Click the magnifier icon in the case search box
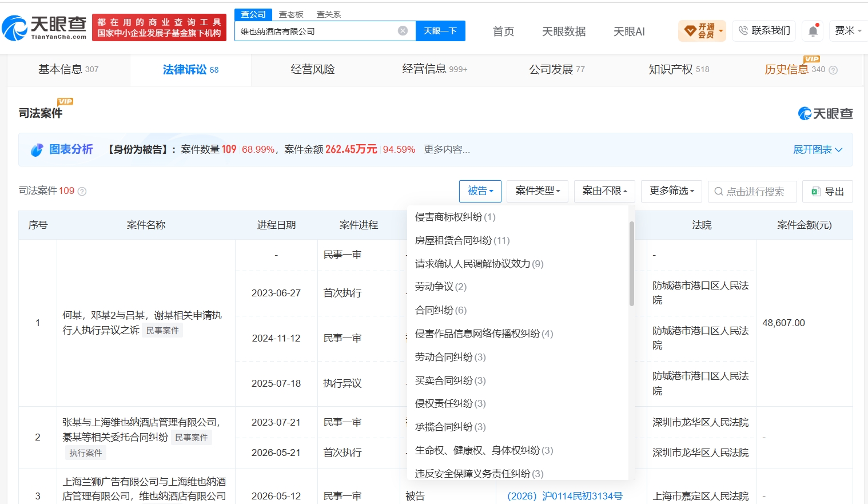The height and width of the screenshot is (504, 868). point(719,192)
